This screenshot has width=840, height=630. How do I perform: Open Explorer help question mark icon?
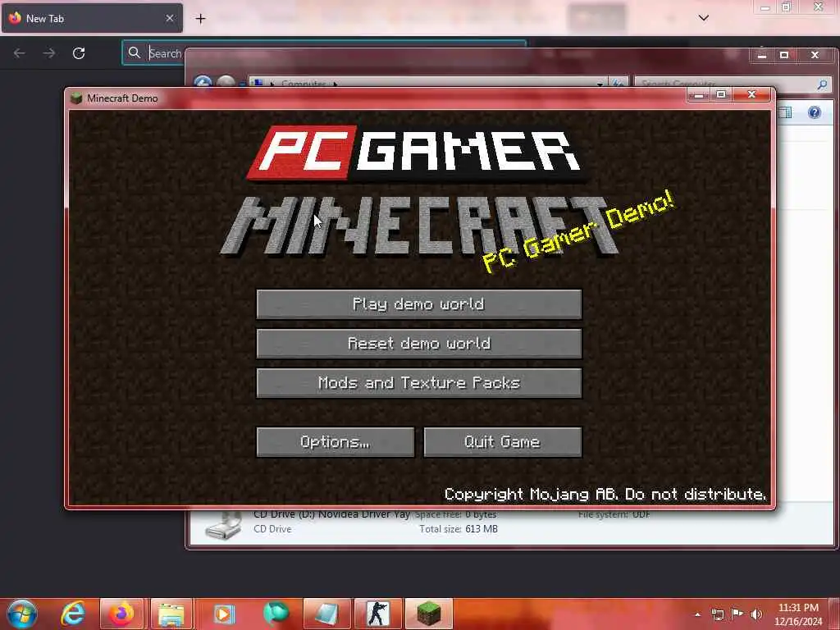click(x=815, y=112)
